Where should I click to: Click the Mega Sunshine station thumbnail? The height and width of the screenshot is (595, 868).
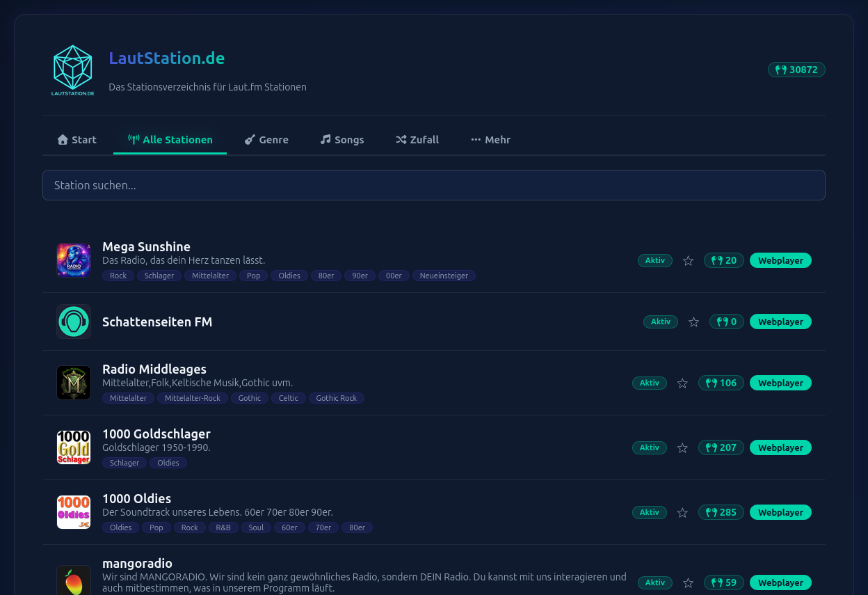pos(74,260)
